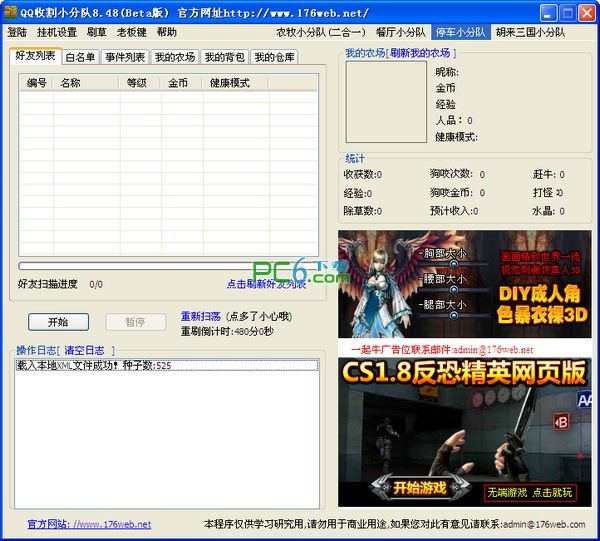Click the DIY成人角色 3D game ad banner

click(x=465, y=284)
